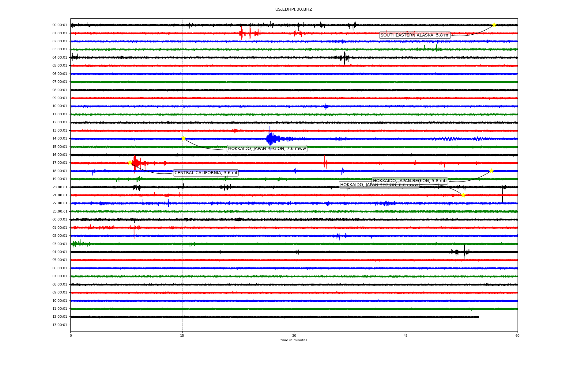The image size is (588, 368).
Task: Click the Central California 3.6 ml annotation
Action: [x=205, y=173]
